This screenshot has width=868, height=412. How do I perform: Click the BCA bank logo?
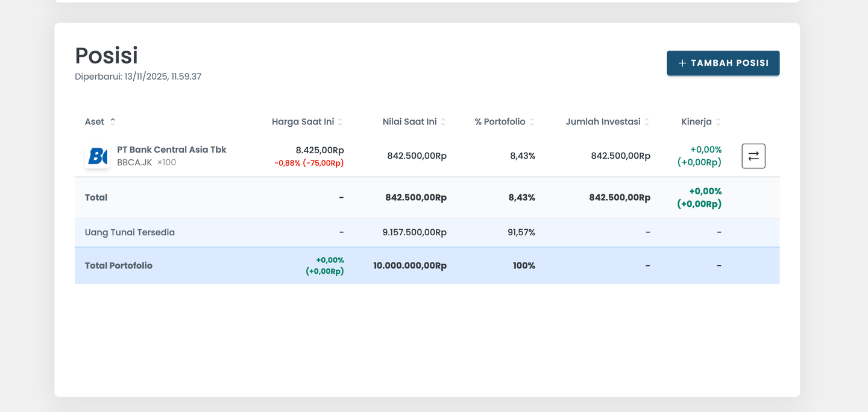(x=97, y=156)
